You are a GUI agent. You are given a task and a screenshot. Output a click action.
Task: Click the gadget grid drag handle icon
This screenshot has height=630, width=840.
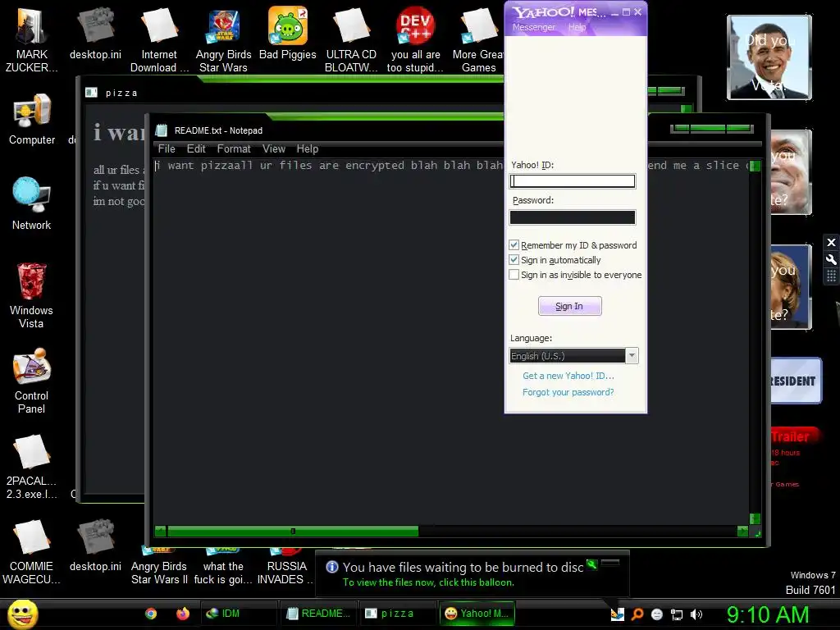tap(832, 276)
